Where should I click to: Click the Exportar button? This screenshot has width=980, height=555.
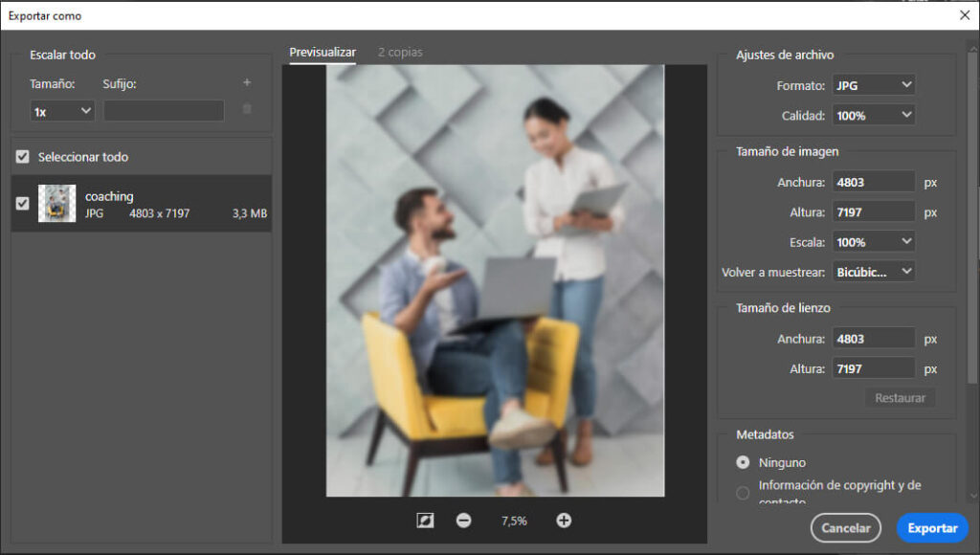tap(932, 527)
